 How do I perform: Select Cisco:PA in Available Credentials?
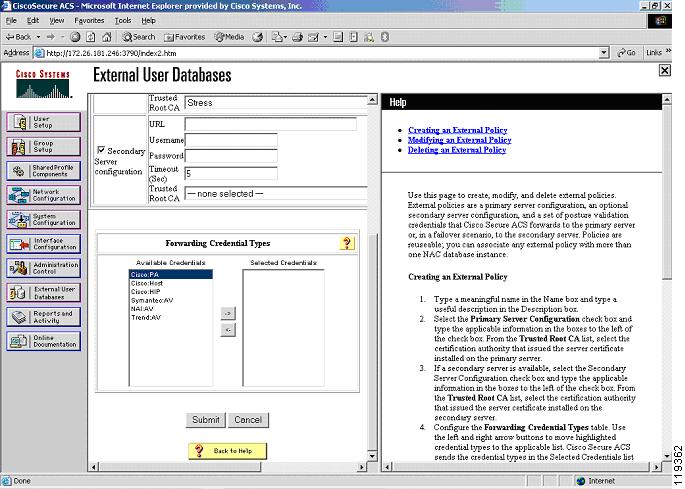point(171,274)
